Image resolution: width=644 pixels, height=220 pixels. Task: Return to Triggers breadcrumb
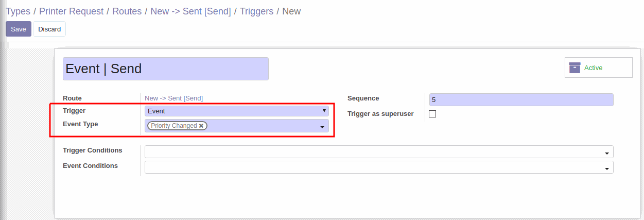click(256, 11)
